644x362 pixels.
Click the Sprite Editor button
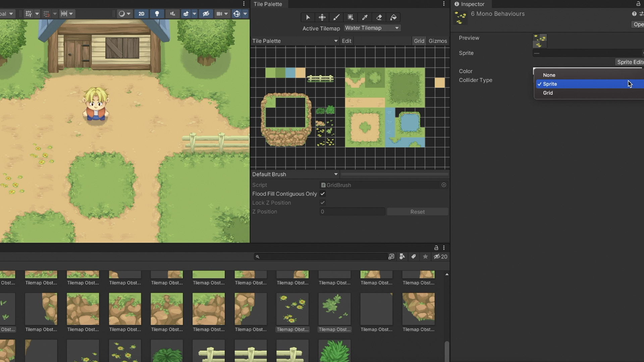tap(630, 62)
